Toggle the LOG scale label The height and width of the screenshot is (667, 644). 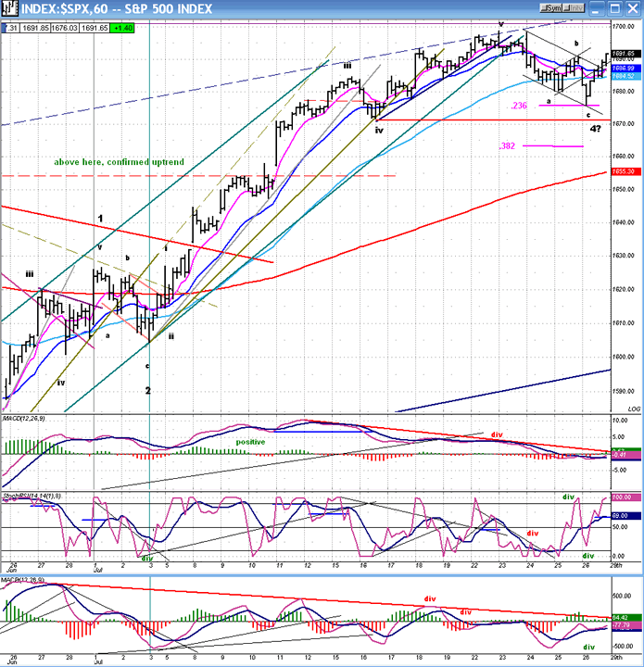tap(634, 409)
